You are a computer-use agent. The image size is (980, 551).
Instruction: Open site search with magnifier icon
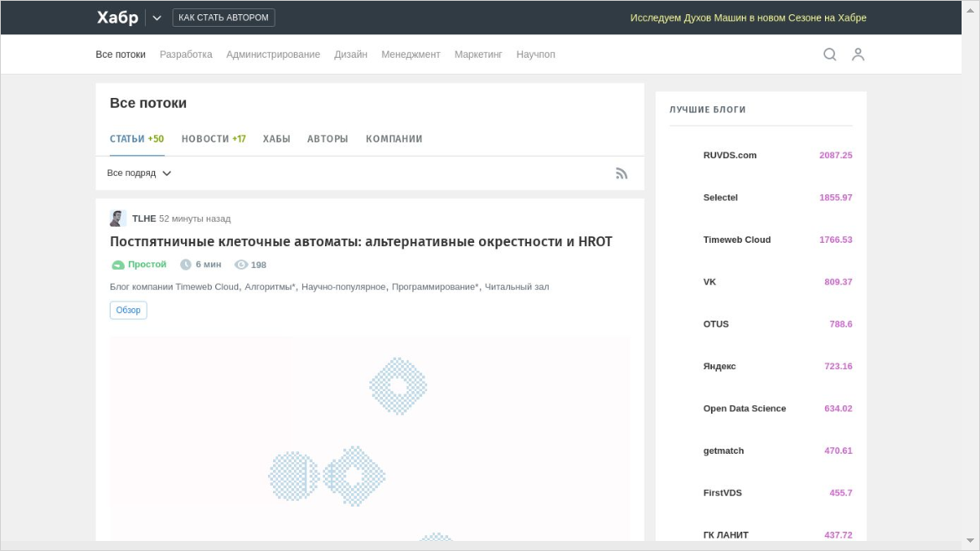pos(829,54)
